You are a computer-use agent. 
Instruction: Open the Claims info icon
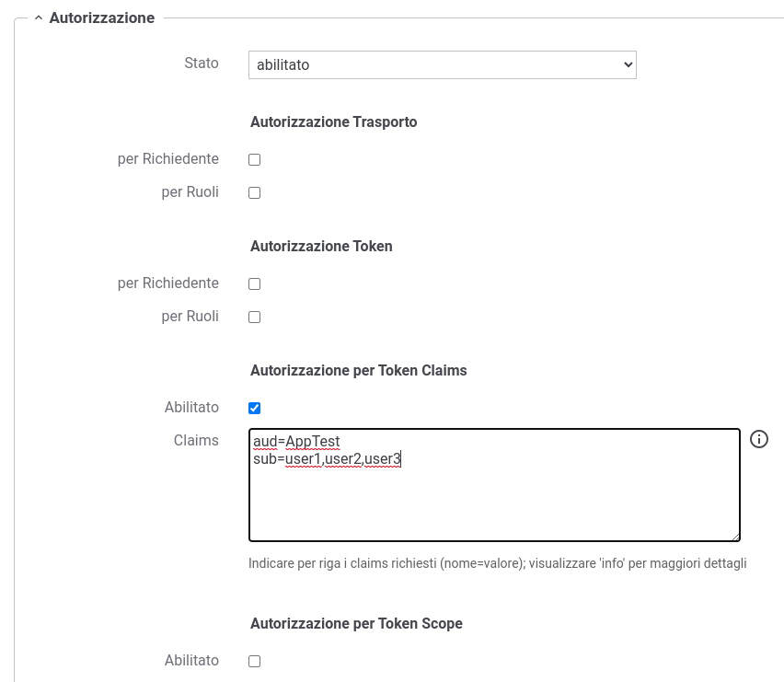point(758,439)
